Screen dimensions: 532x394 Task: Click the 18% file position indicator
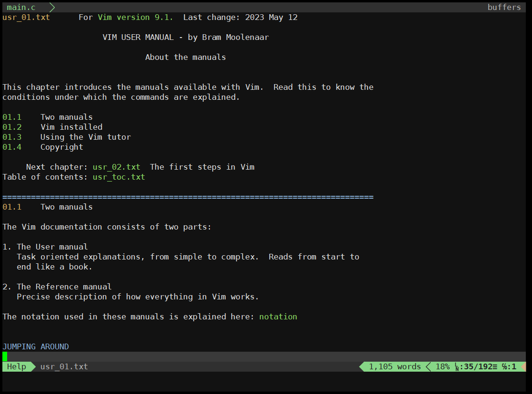point(443,366)
